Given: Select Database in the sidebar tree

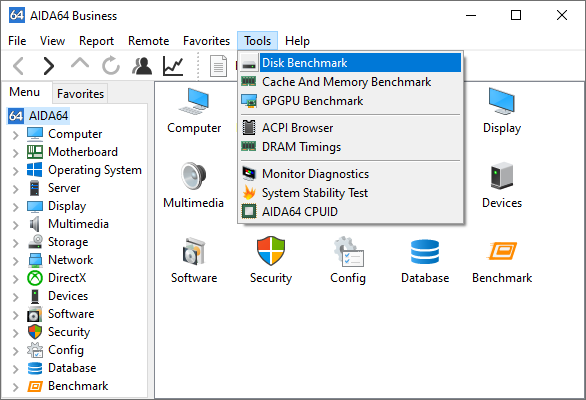Looking at the screenshot, I should (x=62, y=368).
